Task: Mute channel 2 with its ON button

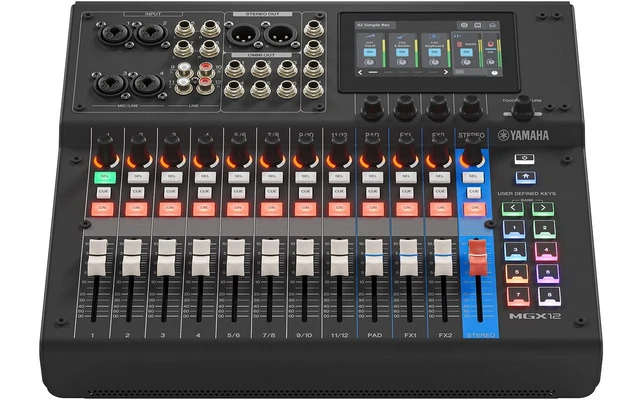Action: point(136,209)
